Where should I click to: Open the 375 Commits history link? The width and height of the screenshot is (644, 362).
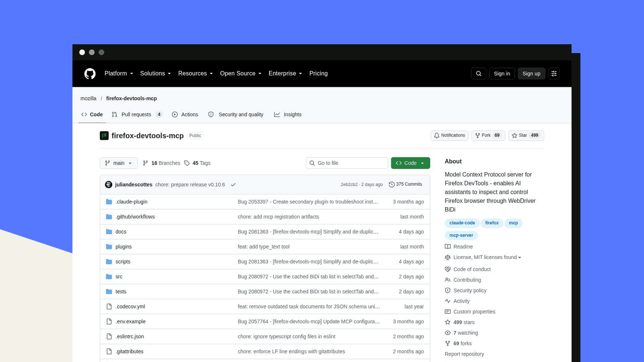coord(406,185)
